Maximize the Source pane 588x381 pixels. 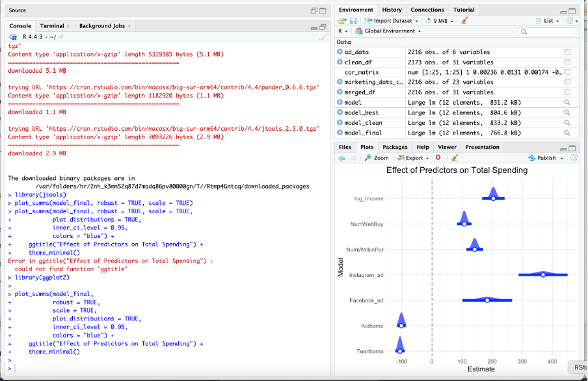coord(323,10)
